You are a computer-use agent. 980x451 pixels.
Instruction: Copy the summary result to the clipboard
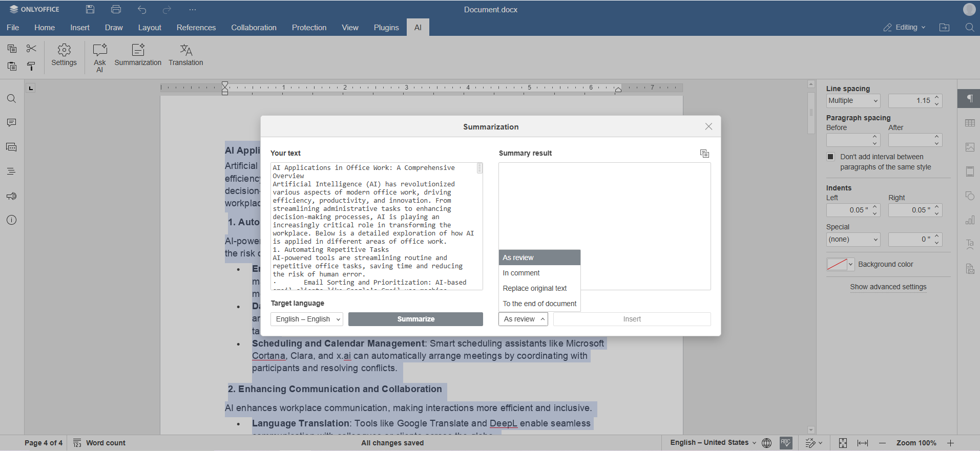pyautogui.click(x=705, y=153)
